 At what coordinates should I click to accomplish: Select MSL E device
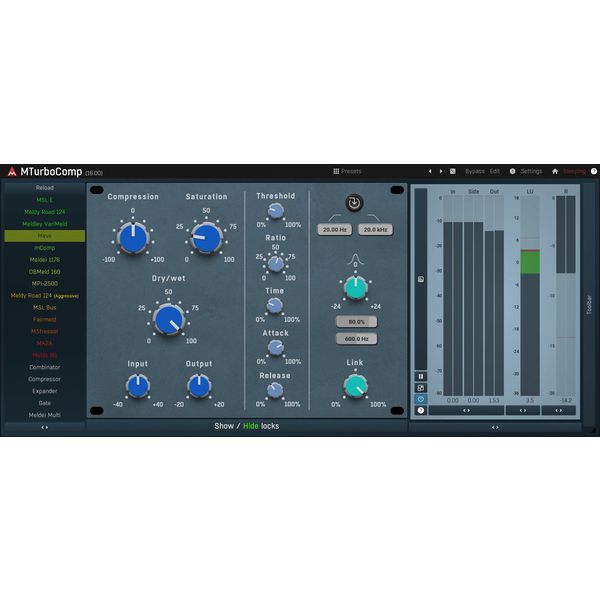[x=45, y=200]
